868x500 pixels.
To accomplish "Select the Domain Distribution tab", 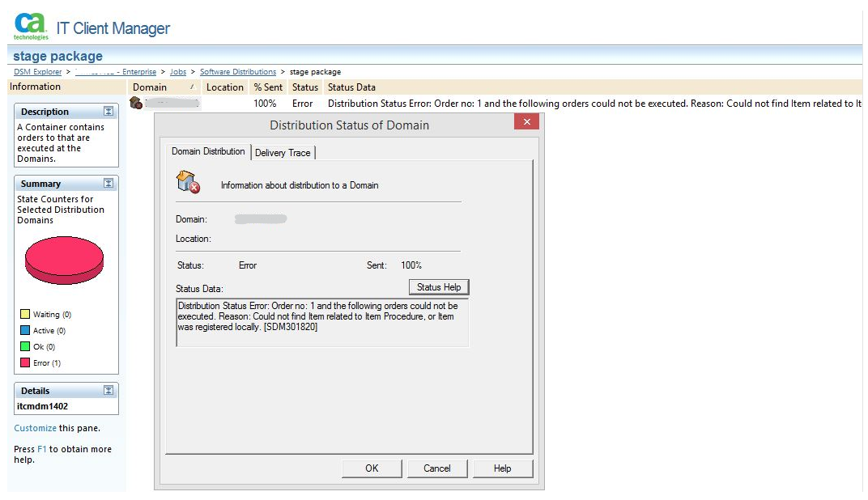I will (208, 151).
